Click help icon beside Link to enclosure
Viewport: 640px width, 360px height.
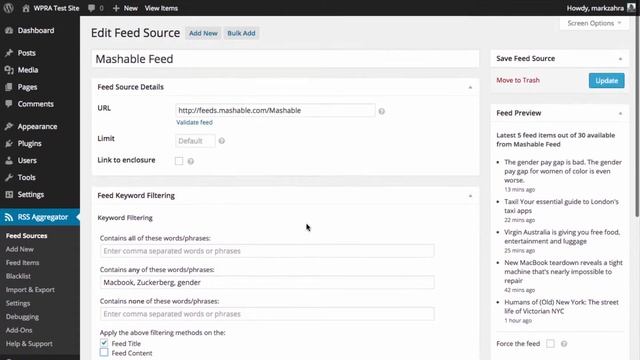click(x=191, y=161)
